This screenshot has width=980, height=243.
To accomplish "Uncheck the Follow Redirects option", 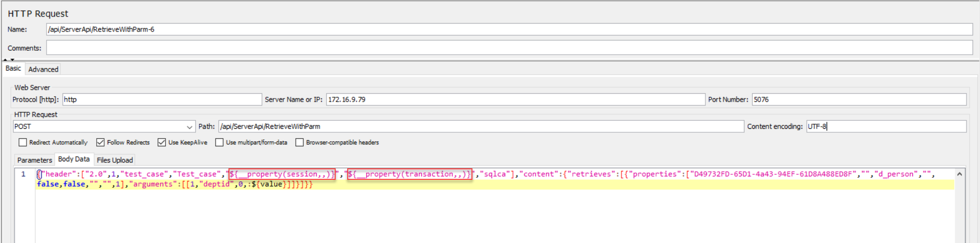I will point(100,142).
